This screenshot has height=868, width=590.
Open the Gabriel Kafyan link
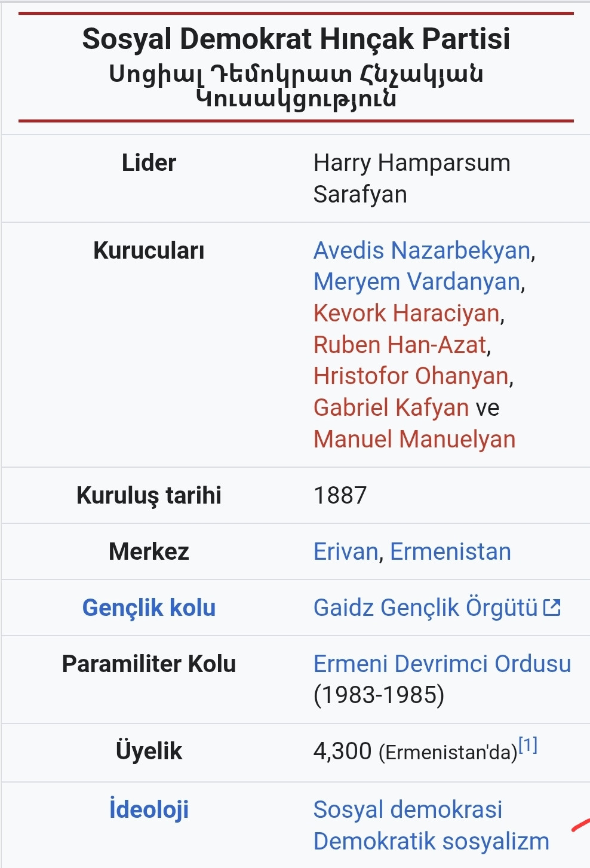click(x=391, y=407)
